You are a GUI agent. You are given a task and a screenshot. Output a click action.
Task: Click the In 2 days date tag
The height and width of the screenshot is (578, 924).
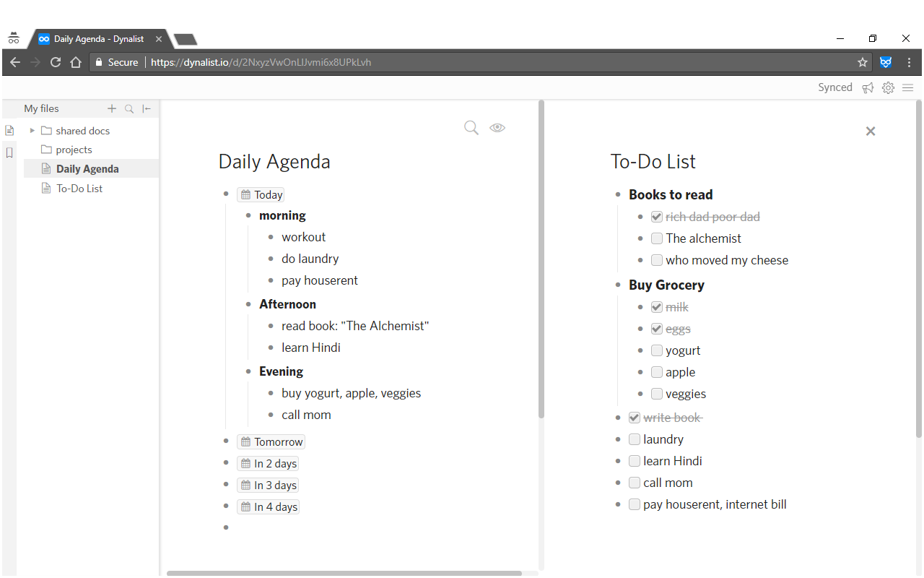coord(268,463)
